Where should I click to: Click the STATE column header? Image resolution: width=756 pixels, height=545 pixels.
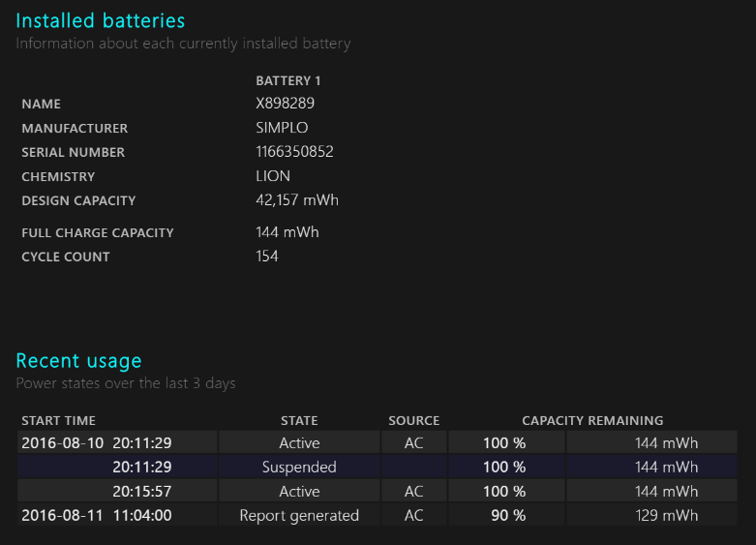tap(299, 420)
